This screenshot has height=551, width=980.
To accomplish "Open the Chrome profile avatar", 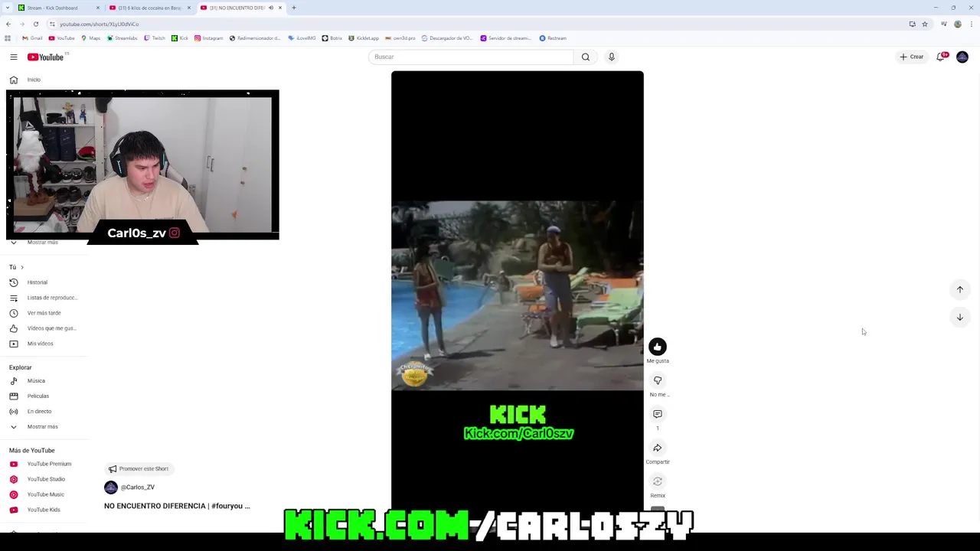I will pyautogui.click(x=958, y=24).
